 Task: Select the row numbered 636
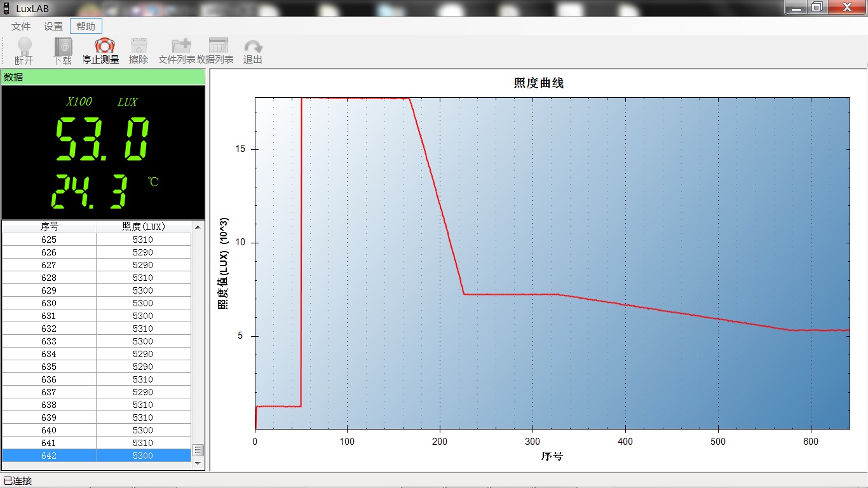click(x=97, y=379)
